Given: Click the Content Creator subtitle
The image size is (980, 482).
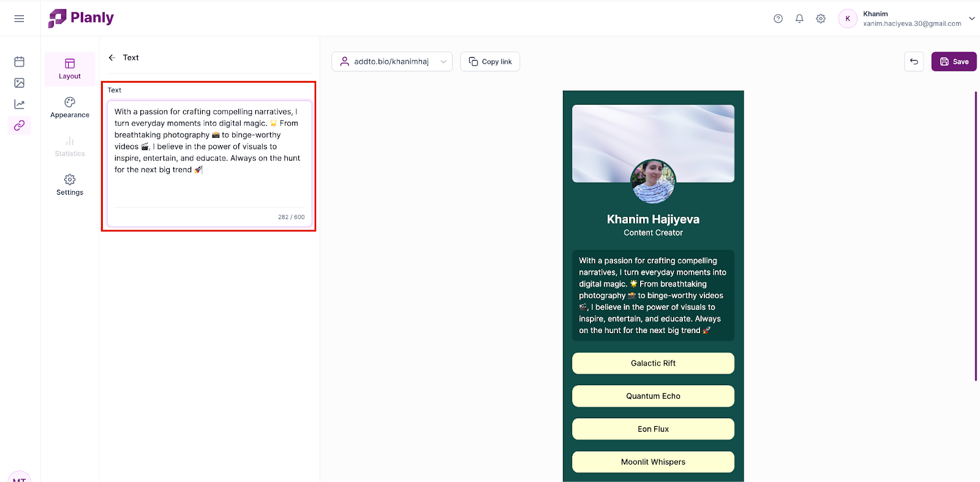Looking at the screenshot, I should [x=653, y=233].
